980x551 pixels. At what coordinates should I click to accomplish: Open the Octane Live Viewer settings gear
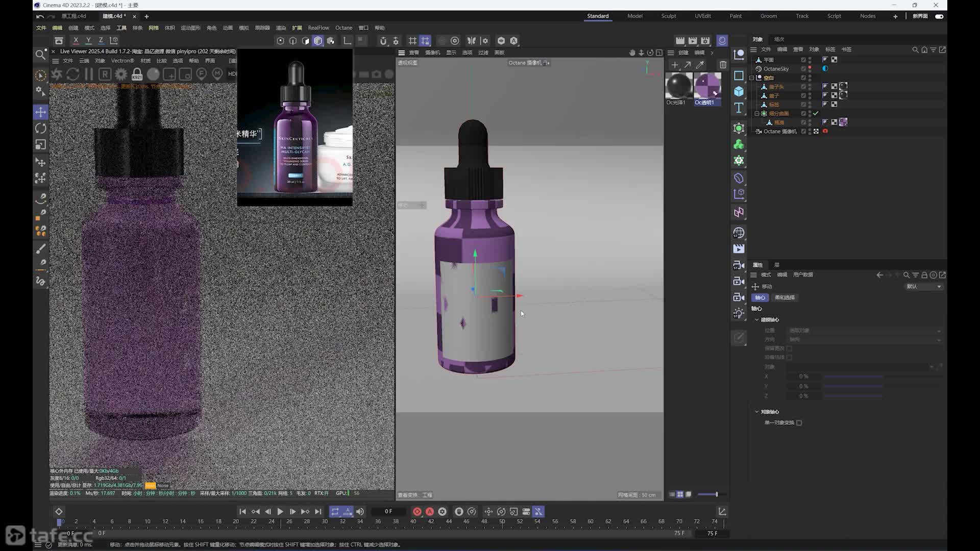[121, 74]
